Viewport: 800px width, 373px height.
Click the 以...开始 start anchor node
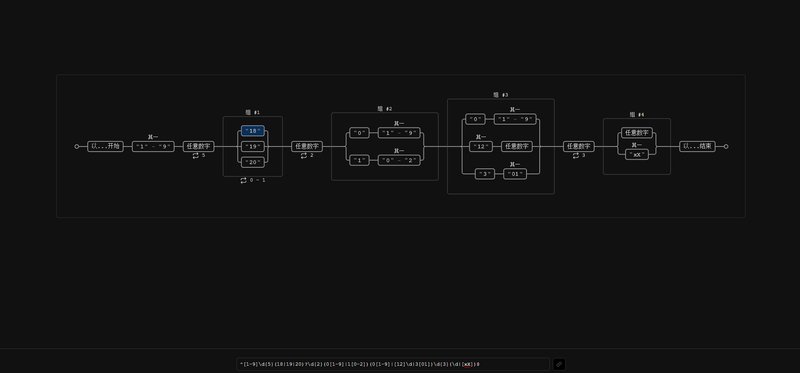(x=106, y=146)
